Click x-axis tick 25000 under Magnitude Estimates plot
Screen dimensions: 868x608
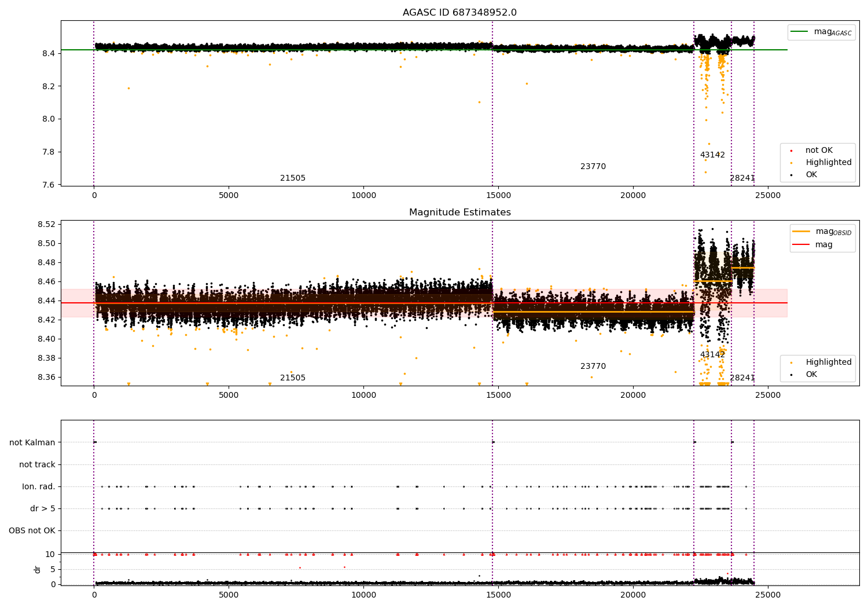tap(768, 395)
